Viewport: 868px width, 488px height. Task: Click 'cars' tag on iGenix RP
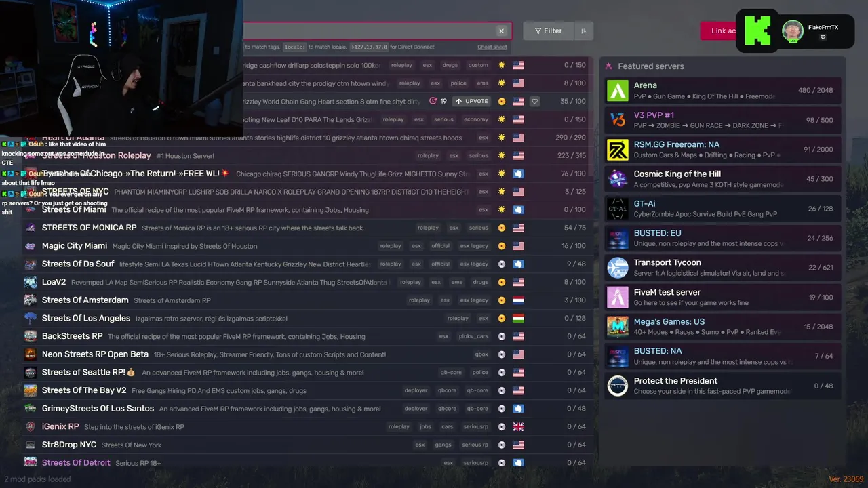[447, 427]
